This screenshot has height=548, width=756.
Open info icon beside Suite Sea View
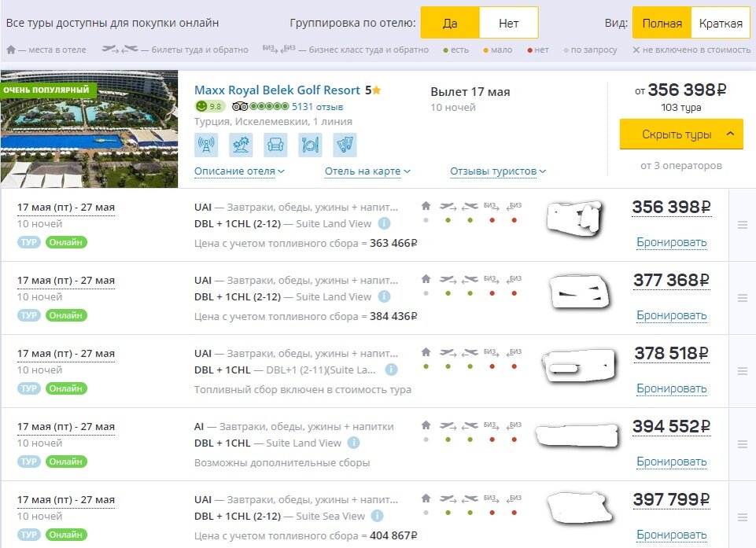(377, 516)
